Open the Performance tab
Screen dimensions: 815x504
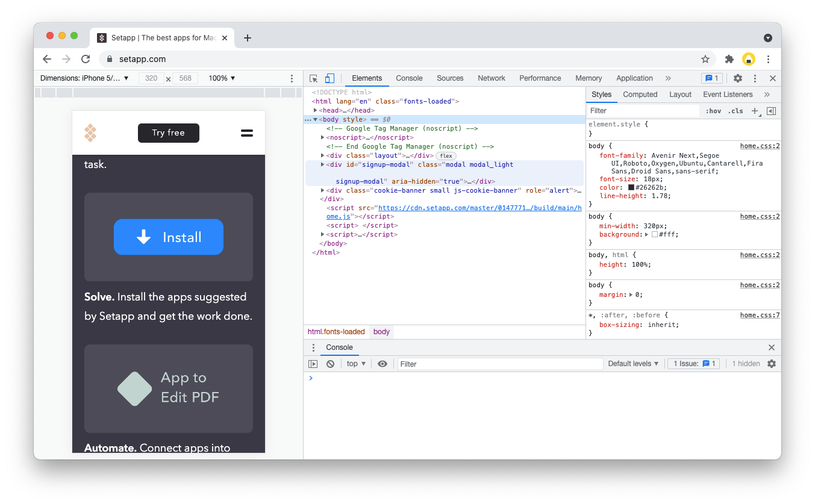click(x=540, y=78)
